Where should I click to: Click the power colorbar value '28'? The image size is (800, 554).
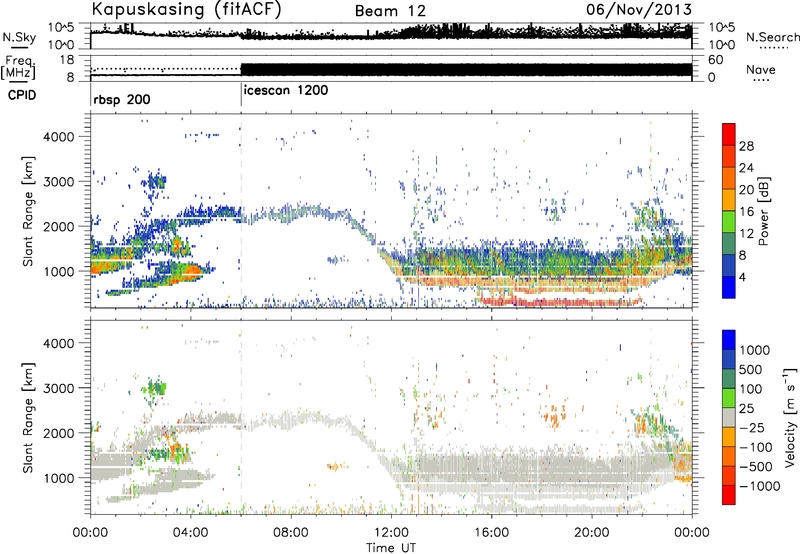(x=746, y=146)
